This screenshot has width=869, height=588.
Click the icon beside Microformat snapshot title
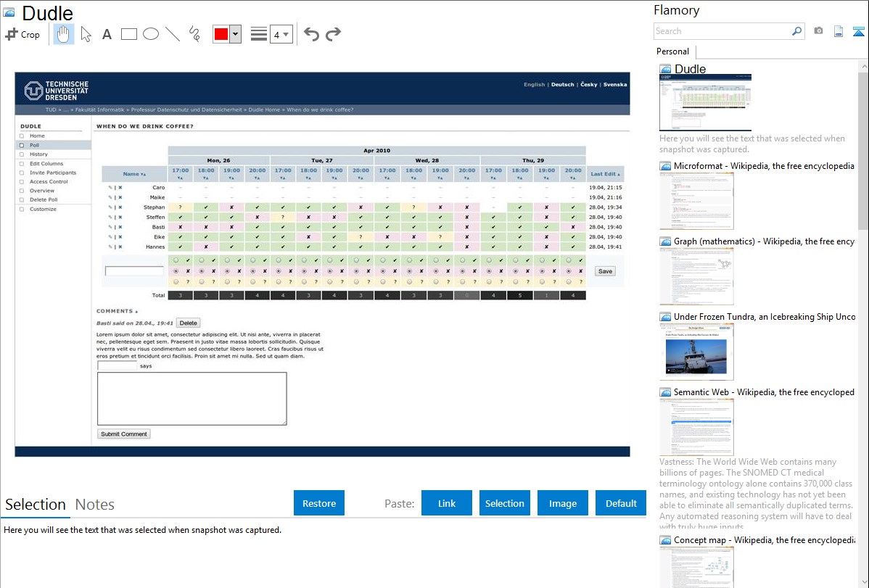pyautogui.click(x=665, y=166)
